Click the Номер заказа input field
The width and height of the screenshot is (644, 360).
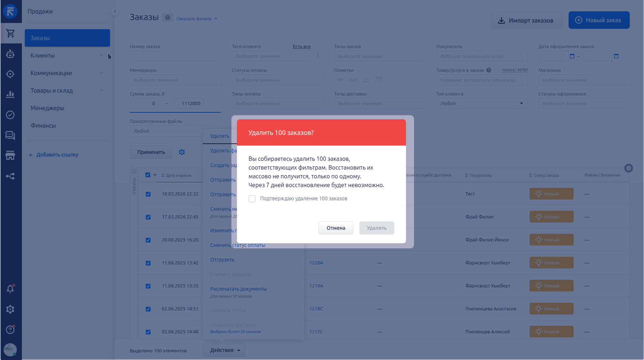(x=175, y=56)
